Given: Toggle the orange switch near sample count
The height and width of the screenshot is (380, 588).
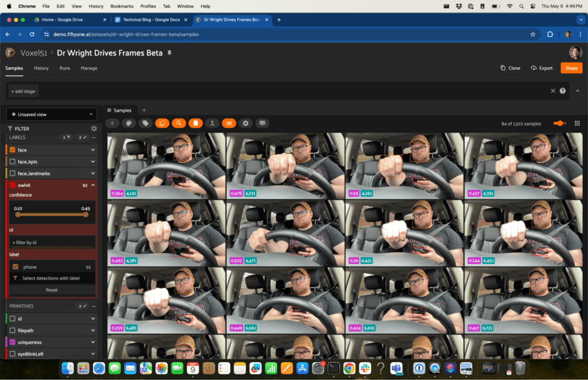Looking at the screenshot, I should click(x=559, y=123).
